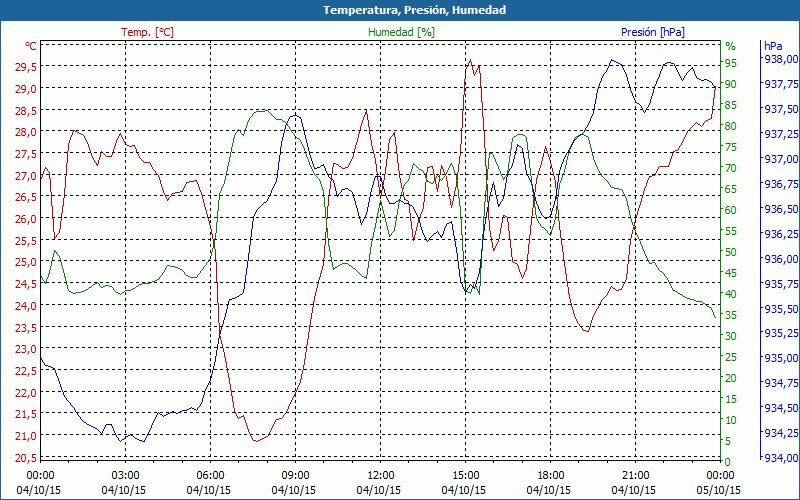Click the '20,5' temperature axis value
Viewport: 800px width, 500px height.
(x=24, y=458)
